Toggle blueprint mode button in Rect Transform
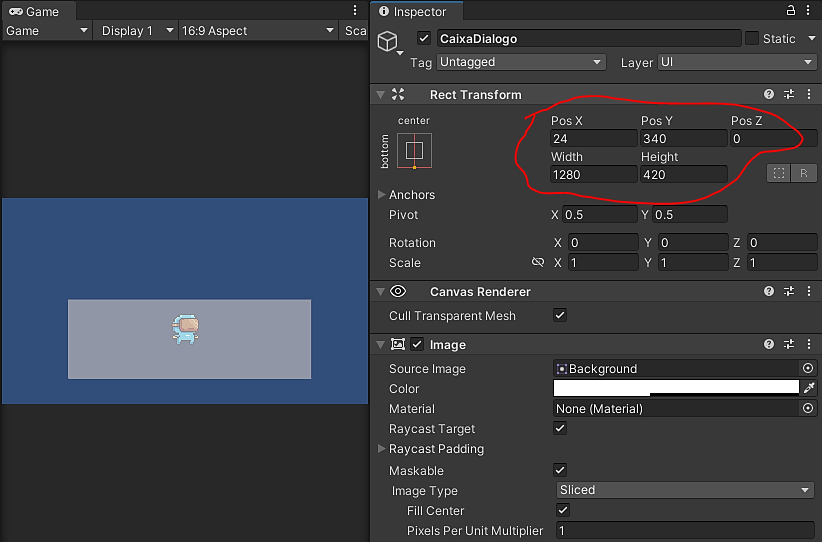The height and width of the screenshot is (542, 822). click(x=778, y=173)
